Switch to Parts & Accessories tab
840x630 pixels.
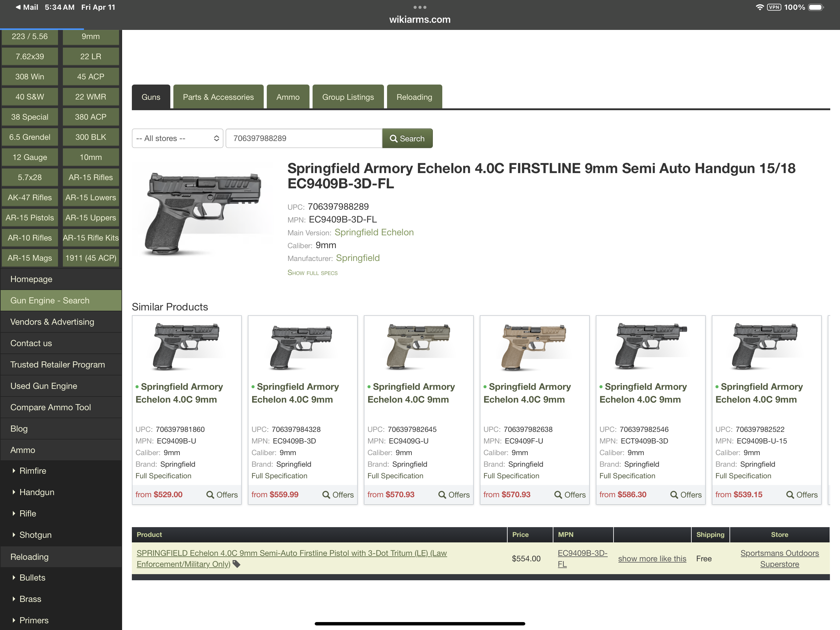(x=218, y=97)
